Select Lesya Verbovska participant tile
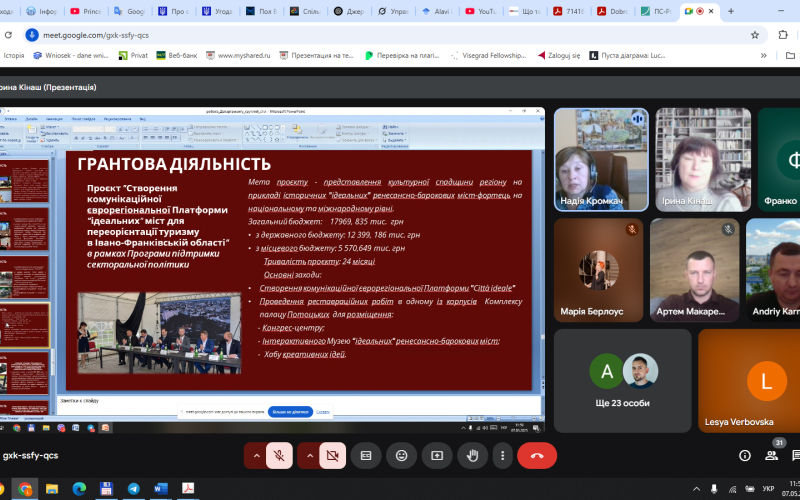Image resolution: width=800 pixels, height=500 pixels. 749,381
